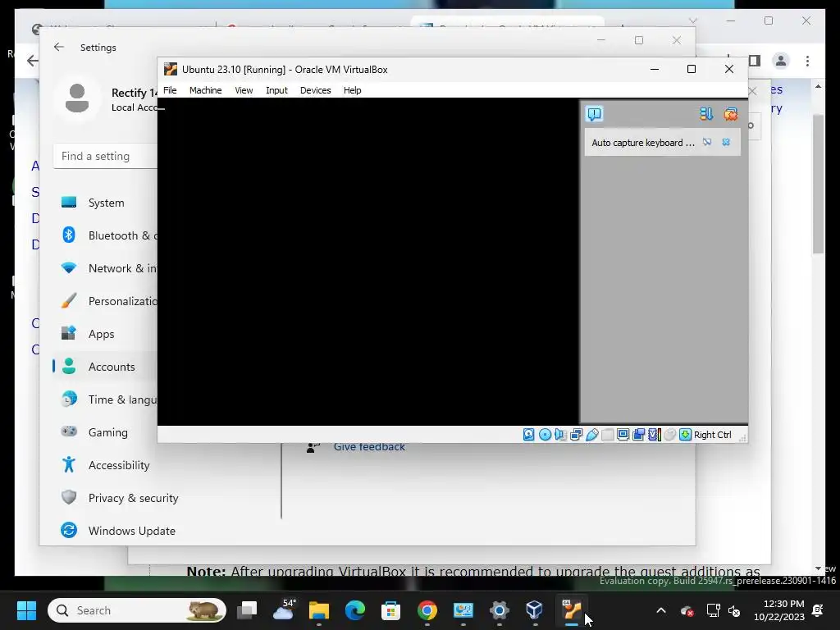Switch to Google Chrome from taskbar
This screenshot has width=840, height=630.
click(x=427, y=610)
